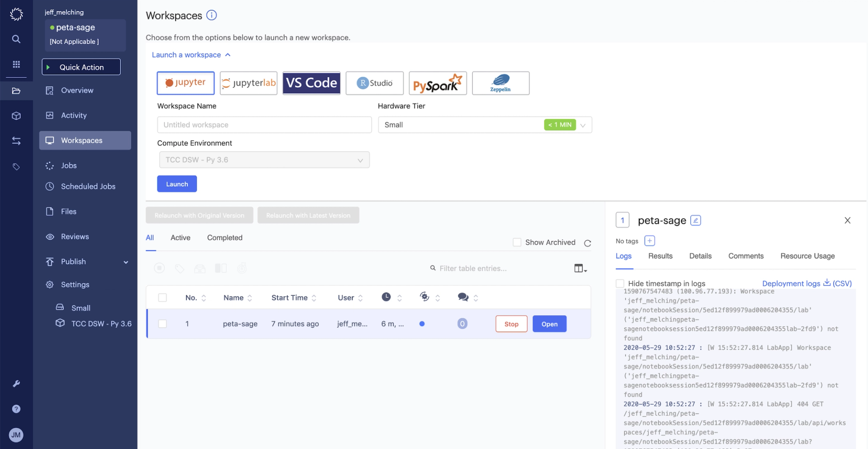Open the Compute Environment dropdown
Image resolution: width=868 pixels, height=449 pixels.
tap(264, 160)
